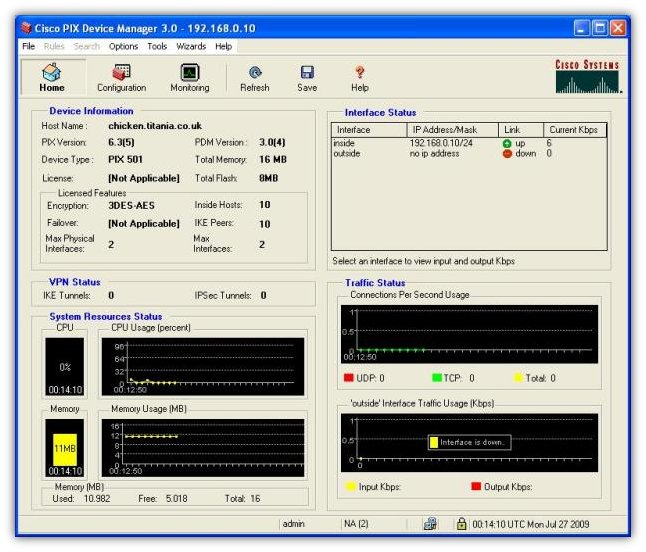Click the 'Interface is down' graph notice
Viewport: 646px width, 552px height.
click(x=470, y=442)
